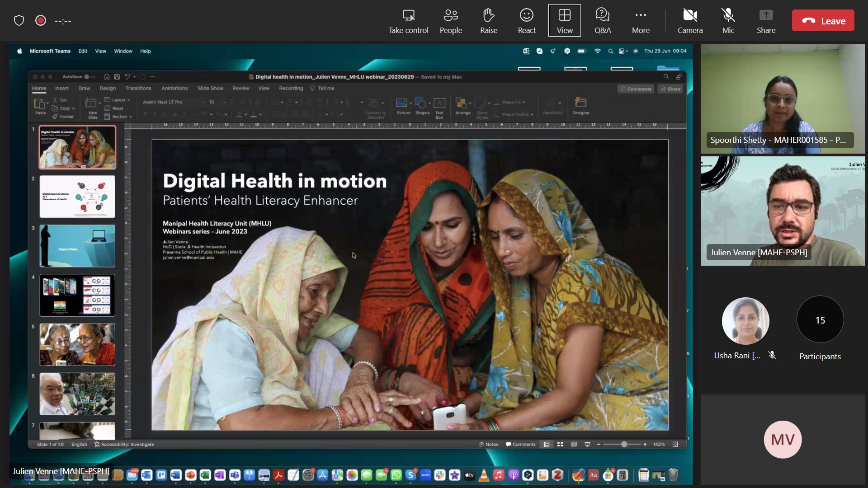Select Spoorthi Shetty's video tile

coord(783,99)
